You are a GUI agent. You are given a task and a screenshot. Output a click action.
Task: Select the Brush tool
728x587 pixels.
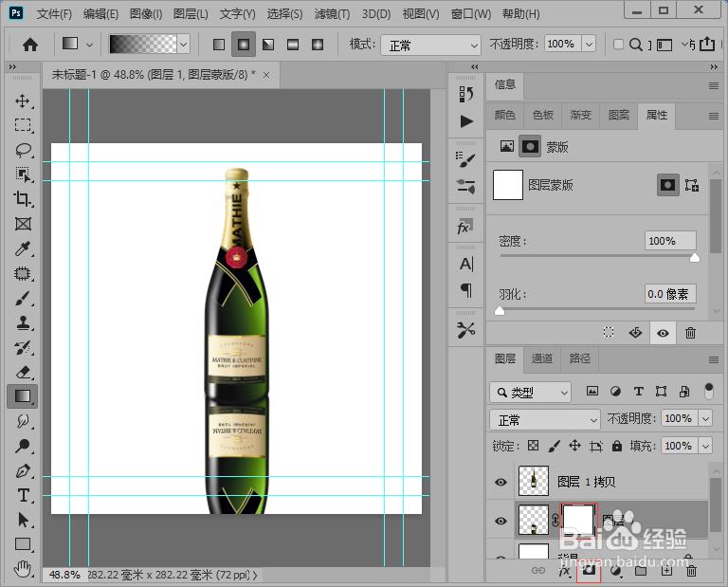point(23,298)
